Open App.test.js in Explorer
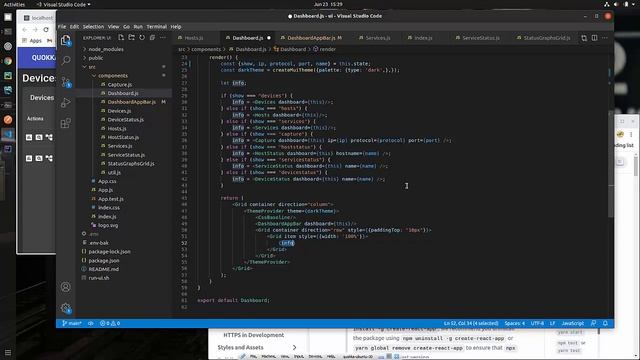This screenshot has height=360, width=640. [x=111, y=199]
